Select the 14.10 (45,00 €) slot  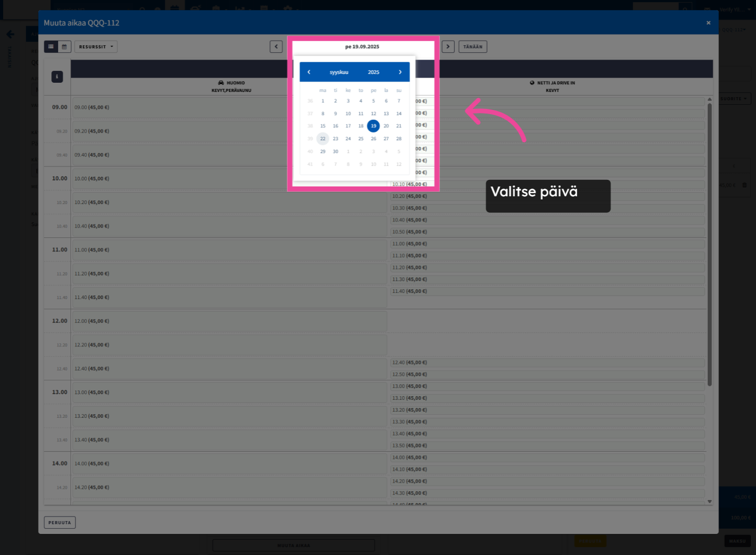(547, 469)
